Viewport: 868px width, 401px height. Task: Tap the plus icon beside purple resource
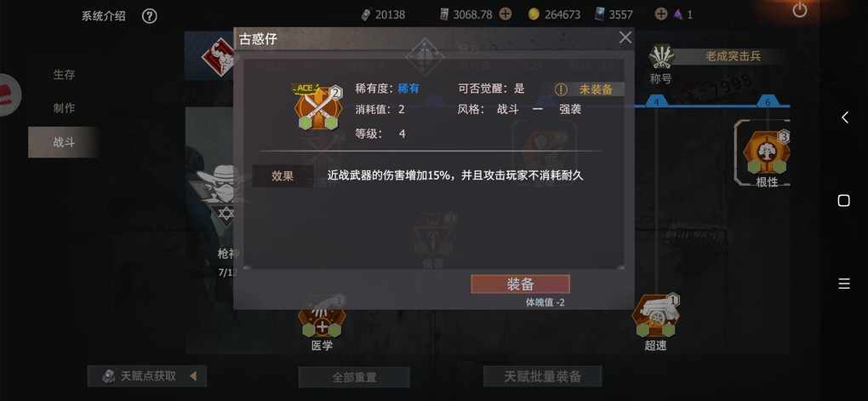tap(661, 14)
